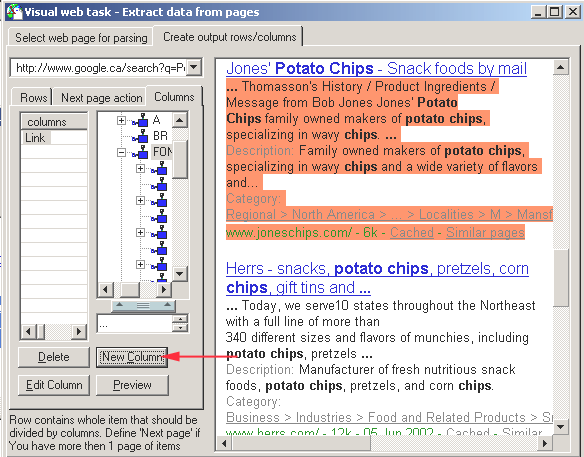The image size is (584, 457).
Task: Click the Delete button
Action: (54, 357)
